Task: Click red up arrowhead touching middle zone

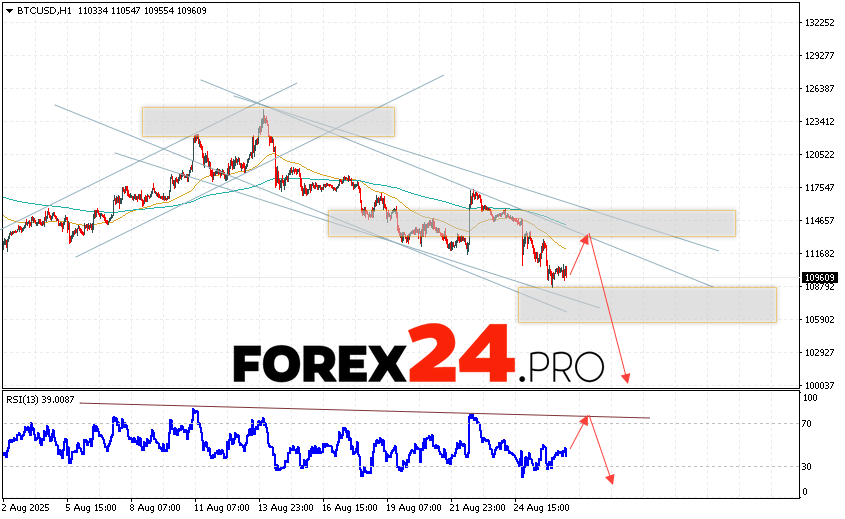Action: coord(587,238)
